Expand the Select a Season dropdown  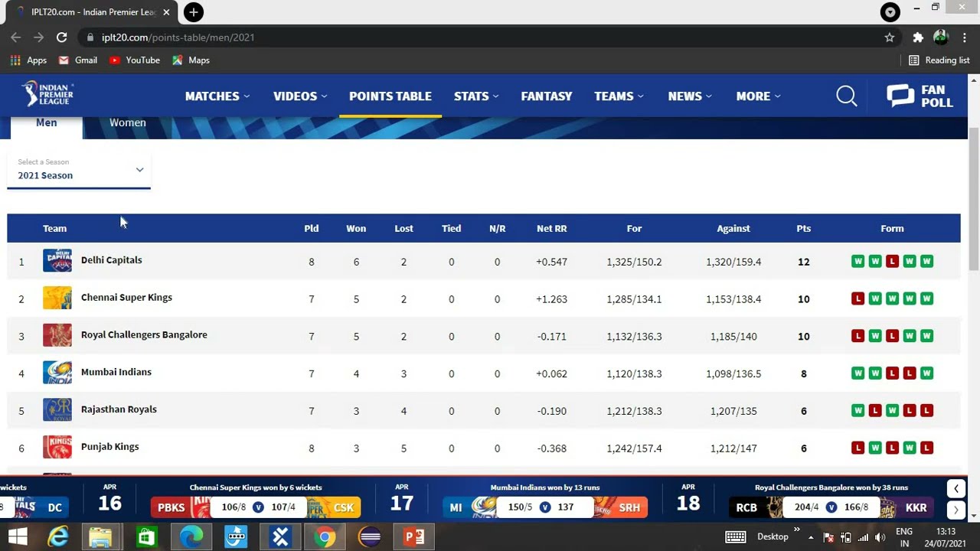pos(79,170)
